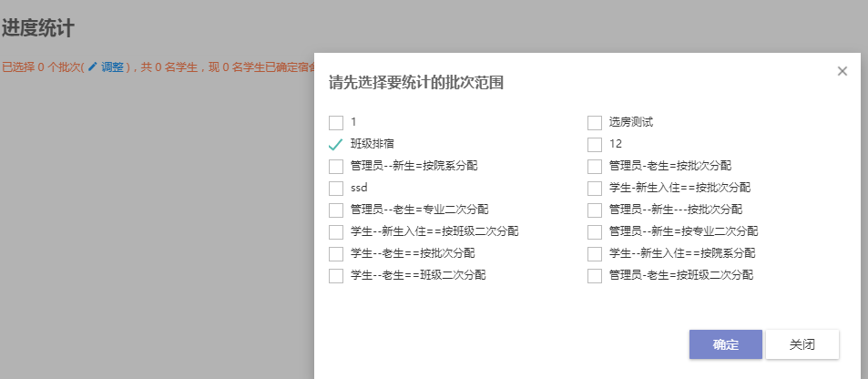The height and width of the screenshot is (379, 868).
Task: Tick 学生--新生入住==按院系分配 checkbox
Action: coord(595,254)
